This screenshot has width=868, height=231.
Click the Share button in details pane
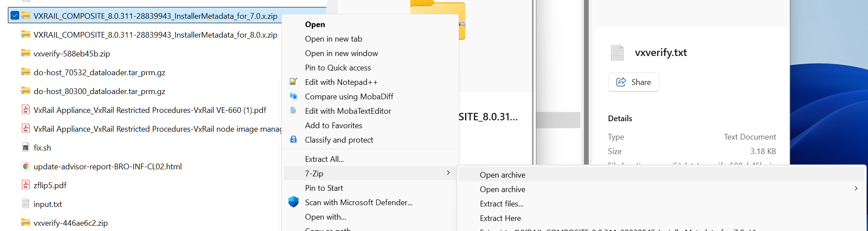633,82
